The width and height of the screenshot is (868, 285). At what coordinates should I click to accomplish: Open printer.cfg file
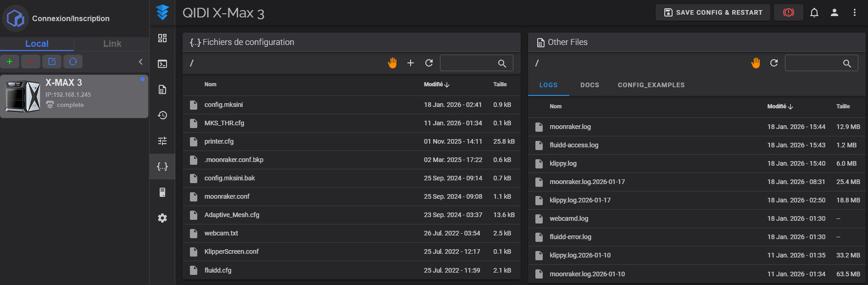[351, 141]
